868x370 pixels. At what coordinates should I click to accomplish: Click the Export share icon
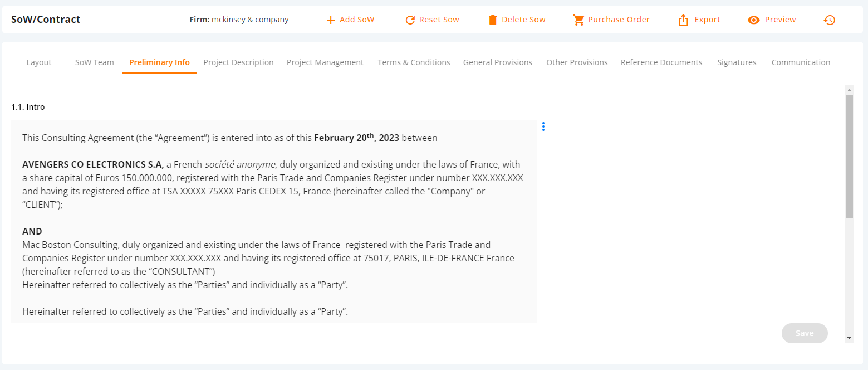(683, 20)
